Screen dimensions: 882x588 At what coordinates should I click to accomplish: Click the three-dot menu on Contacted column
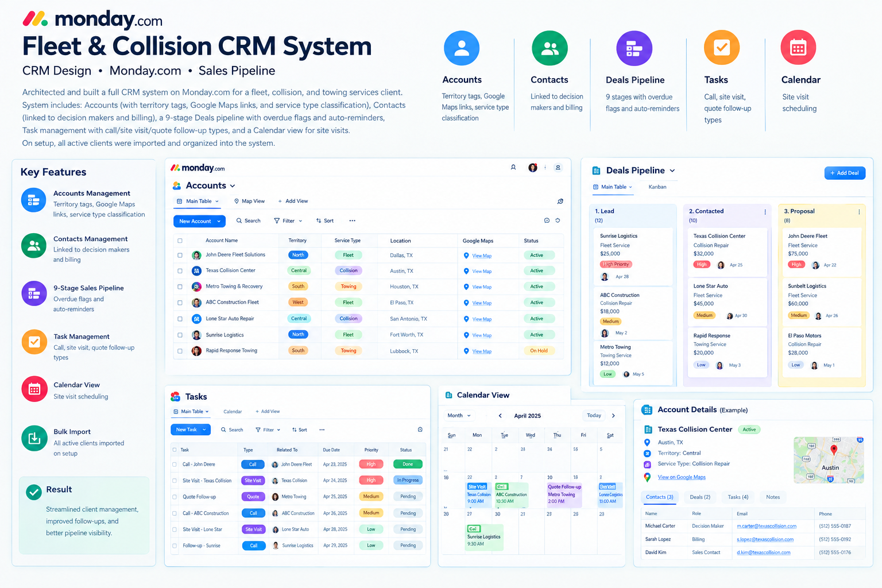point(765,212)
